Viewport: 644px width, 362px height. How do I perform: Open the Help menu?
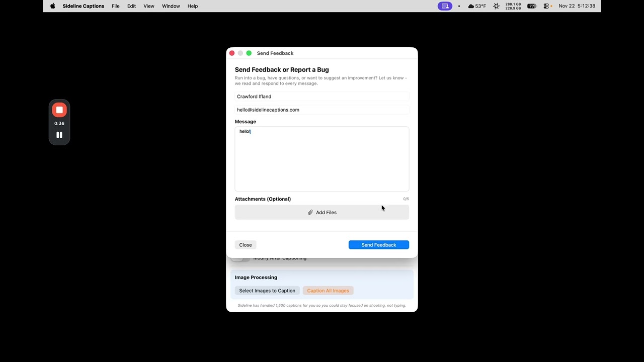click(x=193, y=6)
